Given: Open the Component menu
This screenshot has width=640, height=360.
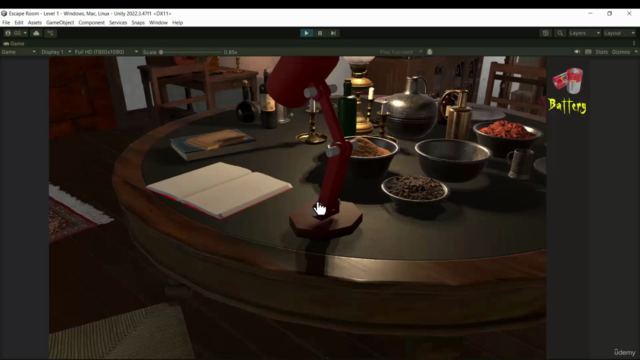Looking at the screenshot, I should point(91,22).
